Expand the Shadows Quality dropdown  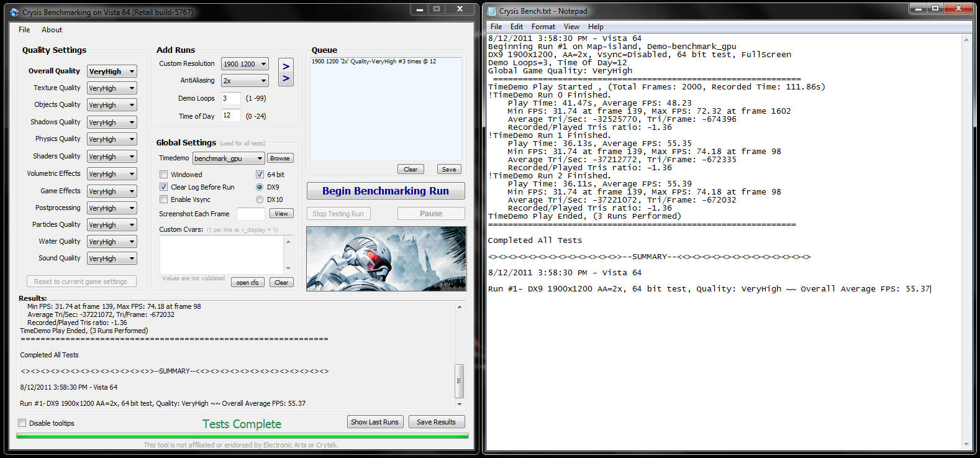coord(112,122)
